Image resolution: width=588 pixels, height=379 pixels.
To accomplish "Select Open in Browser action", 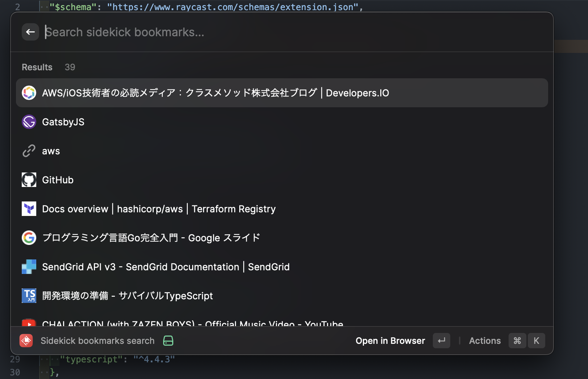I will (390, 341).
